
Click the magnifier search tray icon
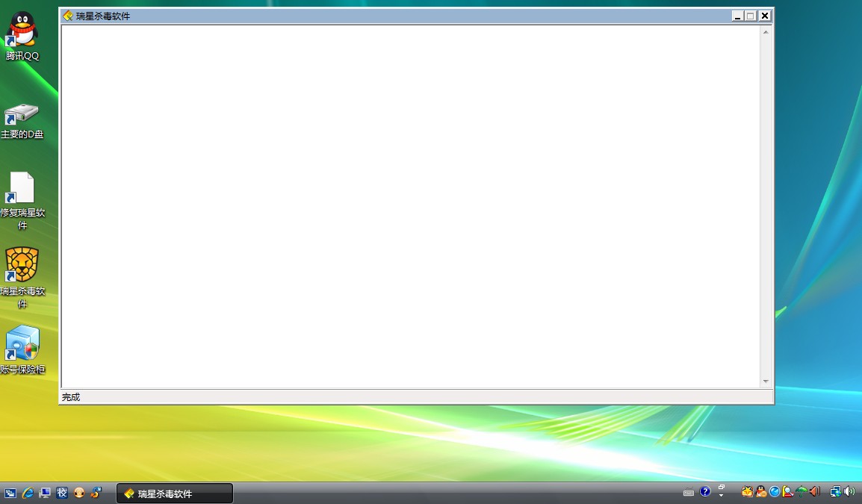pos(788,491)
